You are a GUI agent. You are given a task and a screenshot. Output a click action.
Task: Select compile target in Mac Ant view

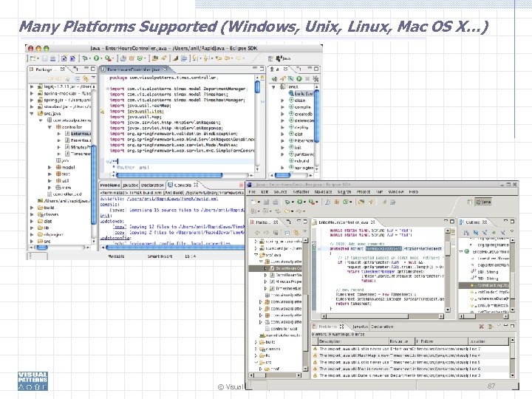[299, 107]
